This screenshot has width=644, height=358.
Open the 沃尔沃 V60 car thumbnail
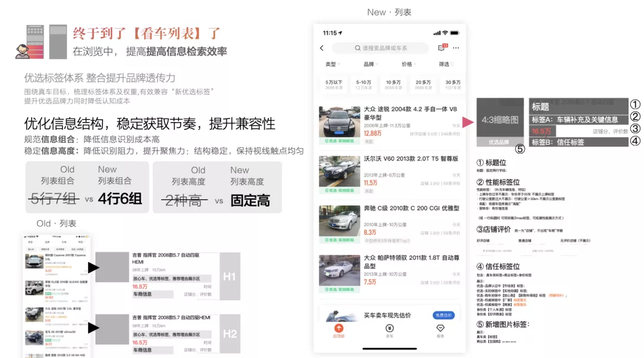339,172
